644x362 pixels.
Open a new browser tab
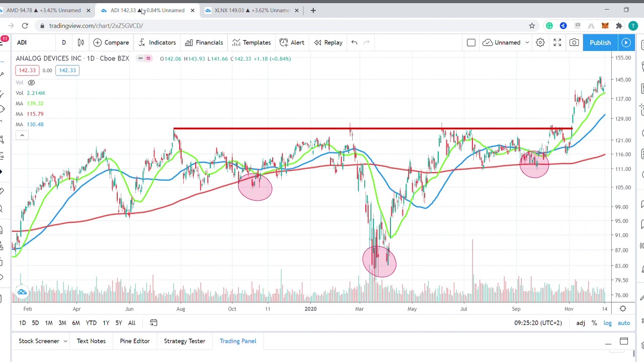313,10
